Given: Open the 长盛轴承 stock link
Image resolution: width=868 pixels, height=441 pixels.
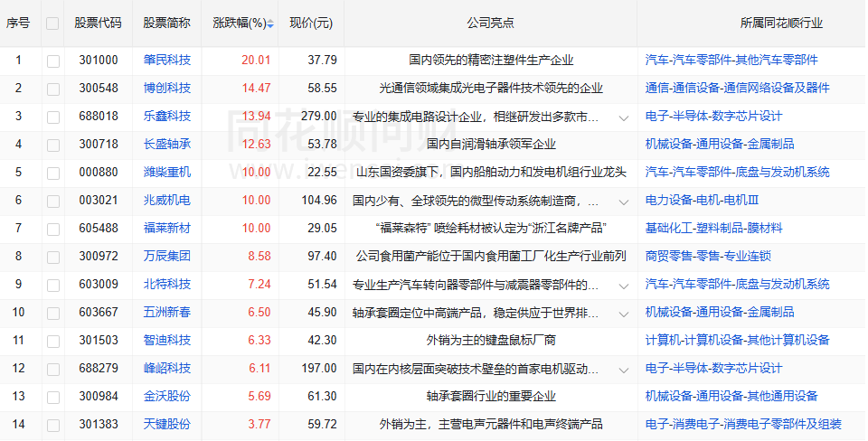Looking at the screenshot, I should pyautogui.click(x=167, y=145).
